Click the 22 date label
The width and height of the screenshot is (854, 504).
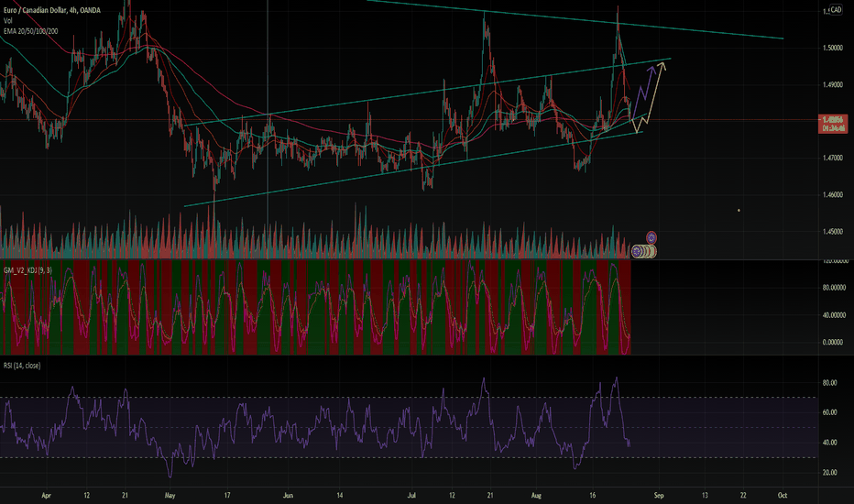743,495
